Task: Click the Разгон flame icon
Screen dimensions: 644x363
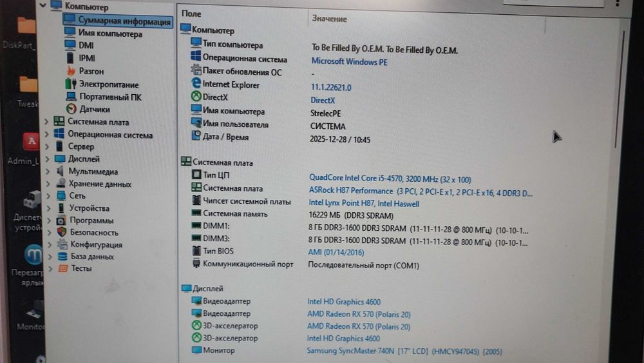Action: pos(71,71)
